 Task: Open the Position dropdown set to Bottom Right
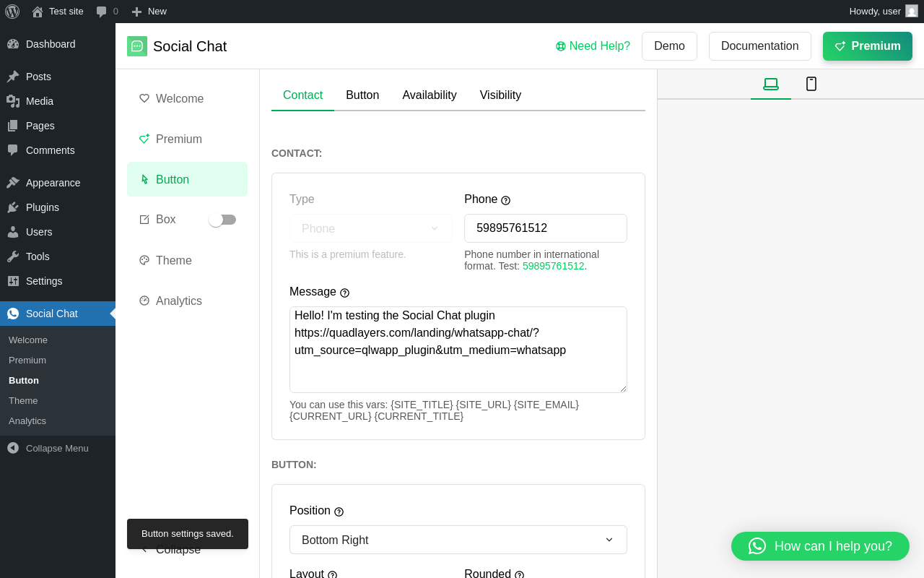click(458, 540)
